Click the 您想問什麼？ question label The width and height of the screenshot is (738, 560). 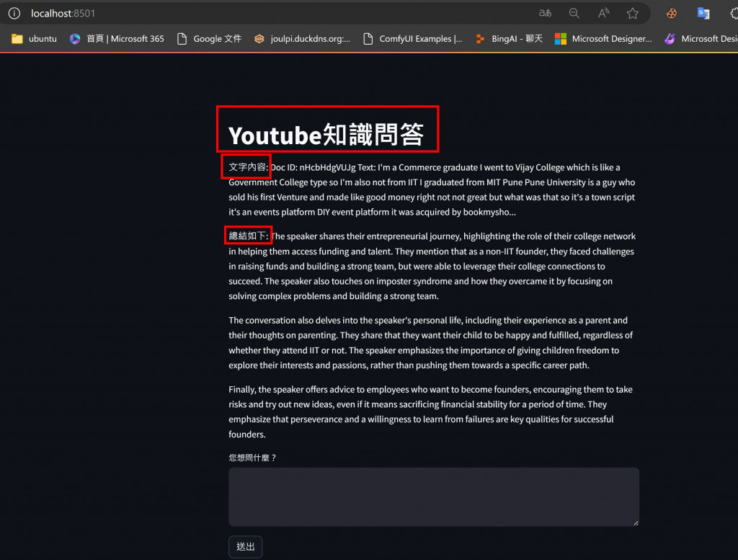pyautogui.click(x=252, y=458)
